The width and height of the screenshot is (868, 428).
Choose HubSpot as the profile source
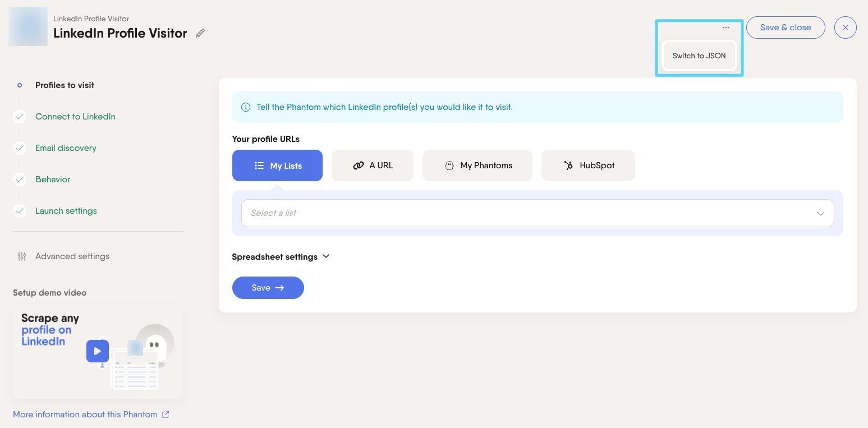(588, 165)
